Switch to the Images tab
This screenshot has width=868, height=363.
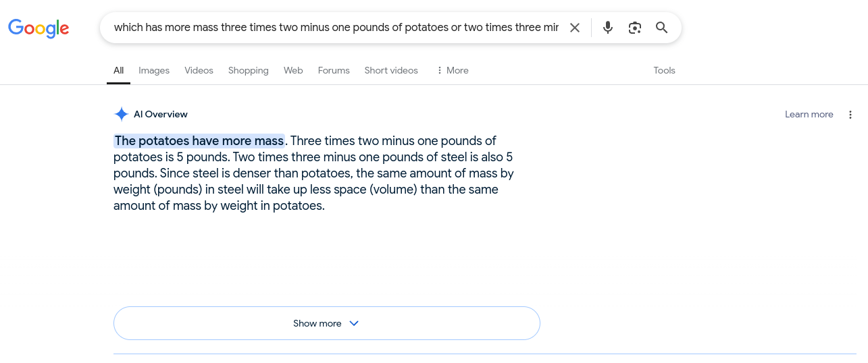(x=154, y=70)
